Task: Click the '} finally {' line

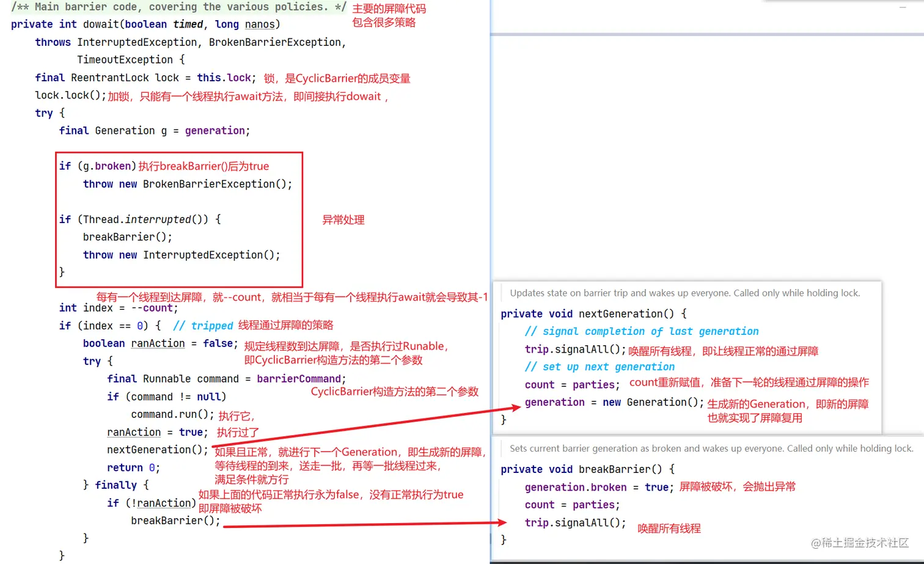Action: click(116, 485)
